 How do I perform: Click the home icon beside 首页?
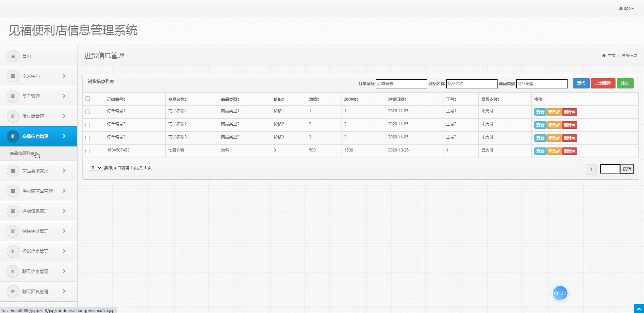pyautogui.click(x=13, y=56)
